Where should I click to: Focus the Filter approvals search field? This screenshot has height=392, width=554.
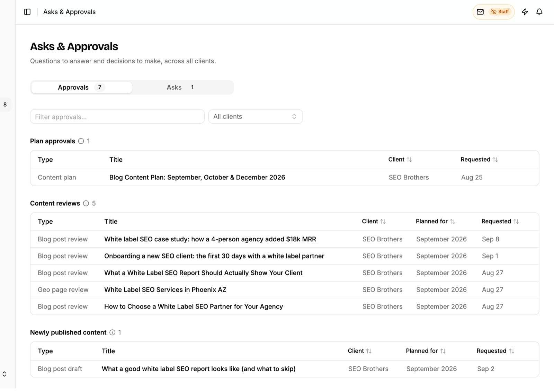pyautogui.click(x=117, y=117)
